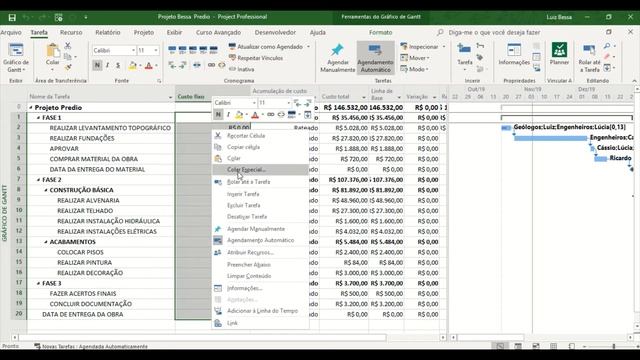Toggle italic I in the mini toolbar
Image resolution: width=640 pixels, height=360 pixels.
click(x=228, y=115)
